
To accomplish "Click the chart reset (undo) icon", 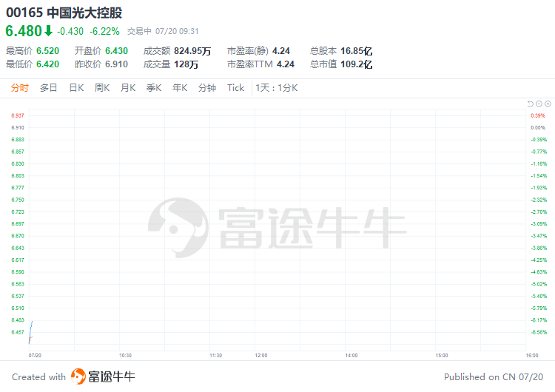I will pyautogui.click(x=530, y=104).
